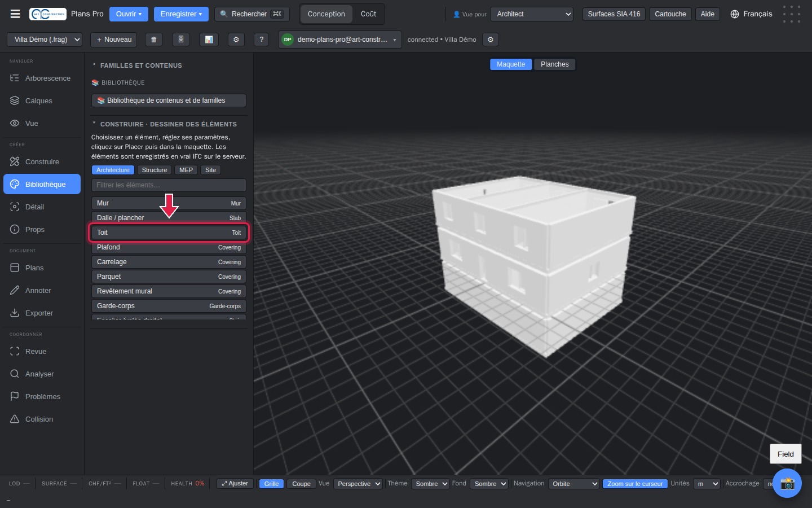The height and width of the screenshot is (508, 812).
Task: Open Arborescence in the sidebar
Action: coord(42,78)
